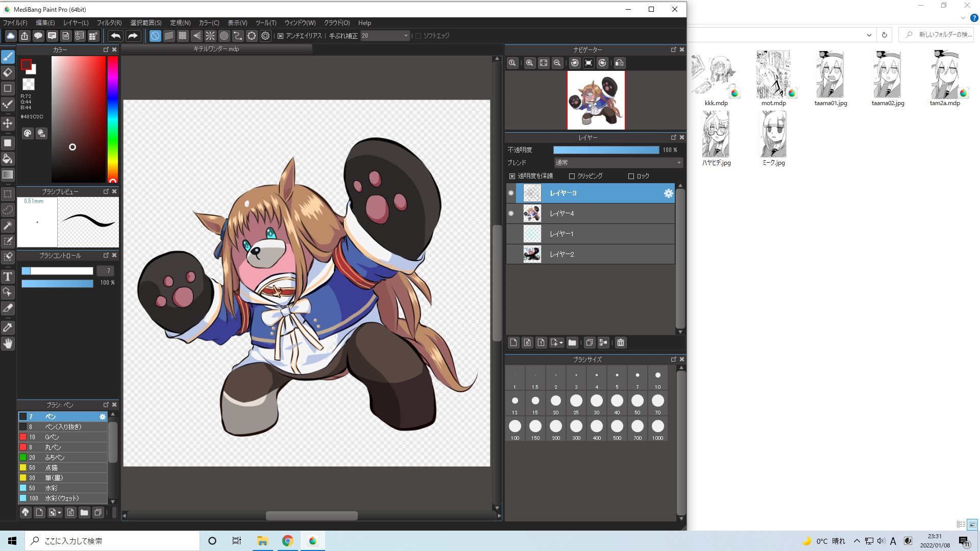
Task: Select the Magic Wand tool
Action: coord(8,226)
